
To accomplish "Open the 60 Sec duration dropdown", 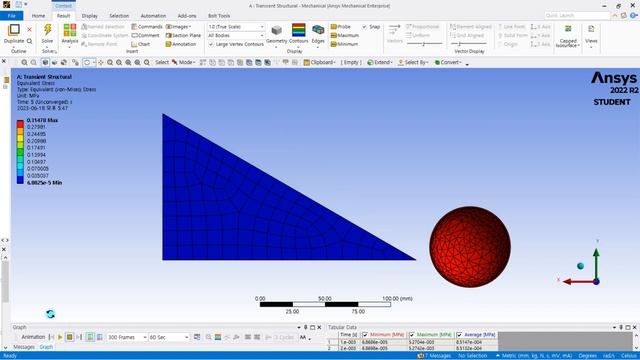I will coord(169,337).
